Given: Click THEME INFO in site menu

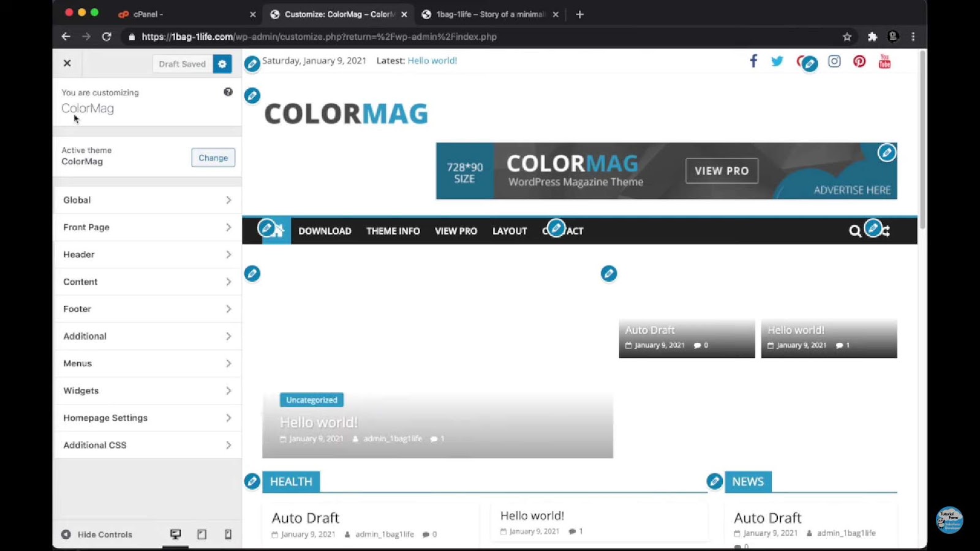Looking at the screenshot, I should click(393, 231).
